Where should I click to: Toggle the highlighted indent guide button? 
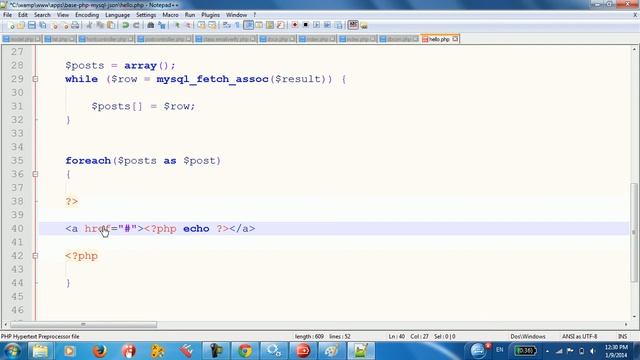[248, 25]
